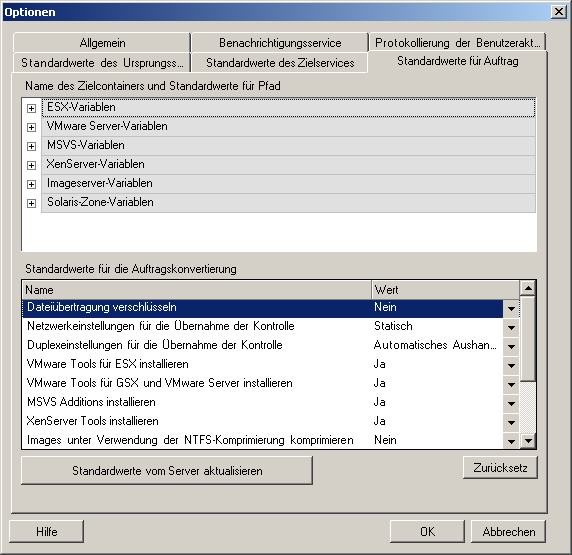This screenshot has height=555, width=572.
Task: Open dropdown for MSVS Additions installieren
Action: click(511, 403)
